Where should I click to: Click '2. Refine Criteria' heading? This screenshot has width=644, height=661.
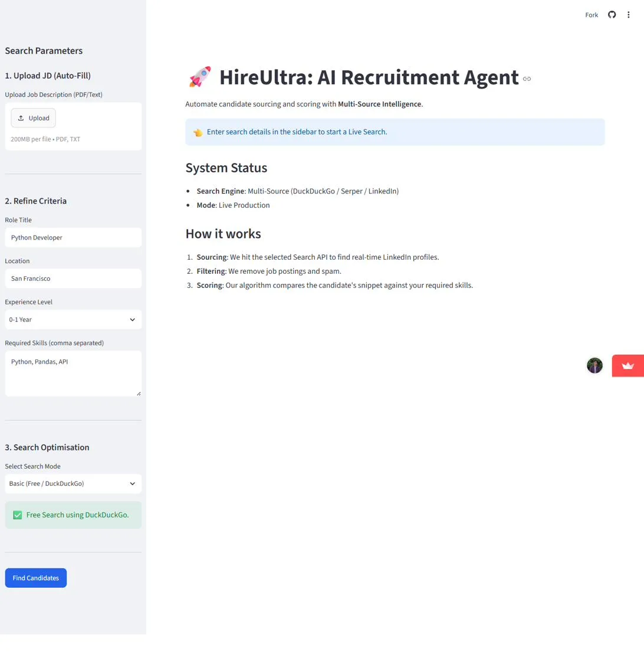(36, 201)
